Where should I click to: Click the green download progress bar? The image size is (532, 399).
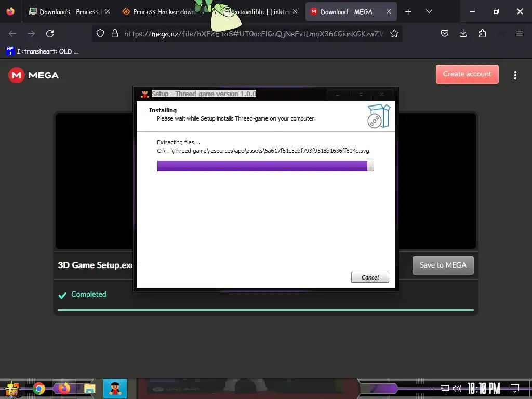[x=265, y=310]
